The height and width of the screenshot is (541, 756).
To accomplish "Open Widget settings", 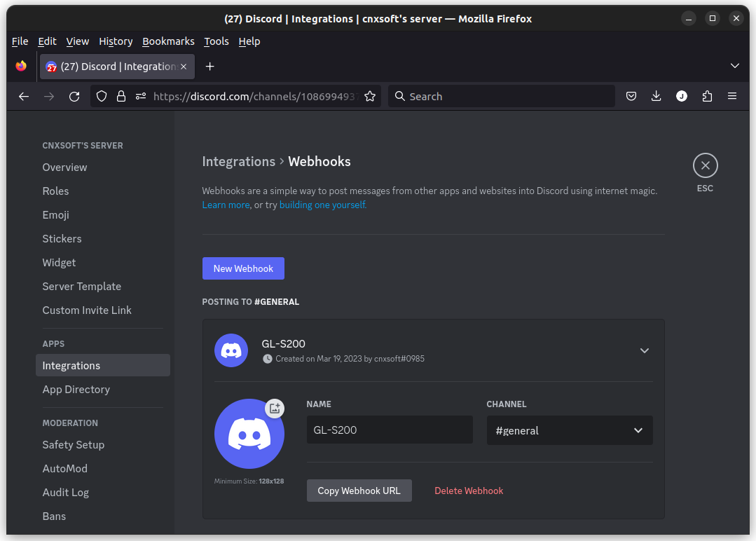I will point(59,263).
